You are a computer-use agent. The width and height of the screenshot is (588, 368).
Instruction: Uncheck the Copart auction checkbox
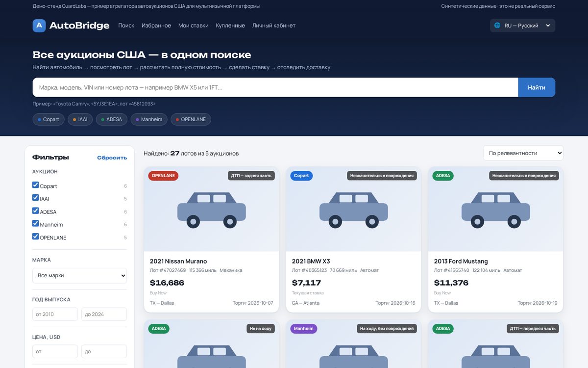point(35,185)
